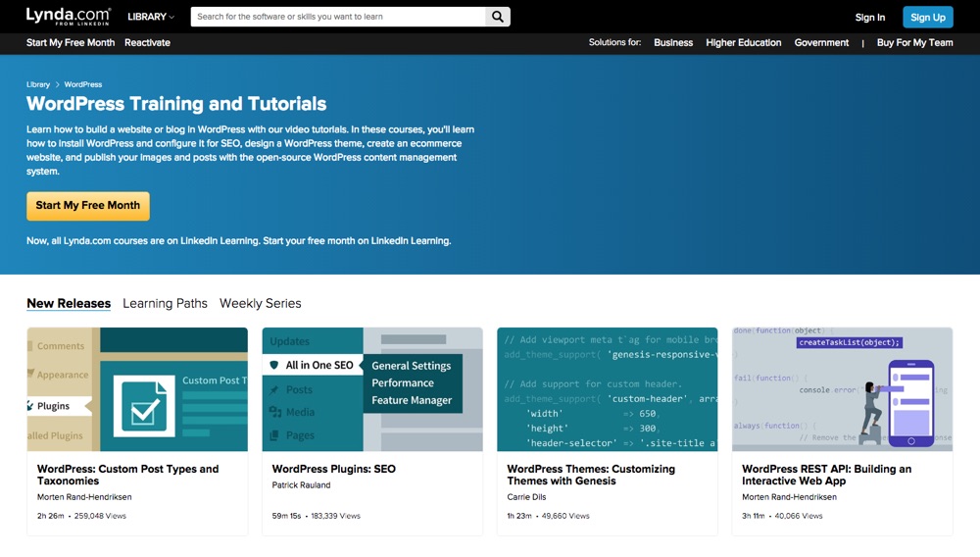Open the WordPress Plugins: SEO thumbnail

point(372,389)
